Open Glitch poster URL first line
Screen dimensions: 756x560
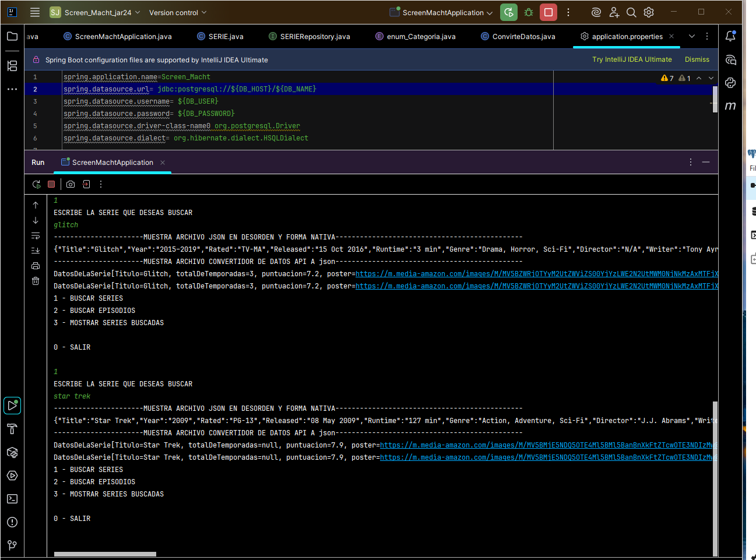pyautogui.click(x=536, y=274)
